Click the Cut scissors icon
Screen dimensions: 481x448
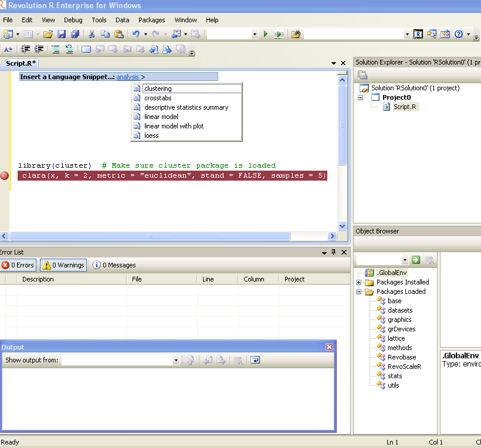92,35
